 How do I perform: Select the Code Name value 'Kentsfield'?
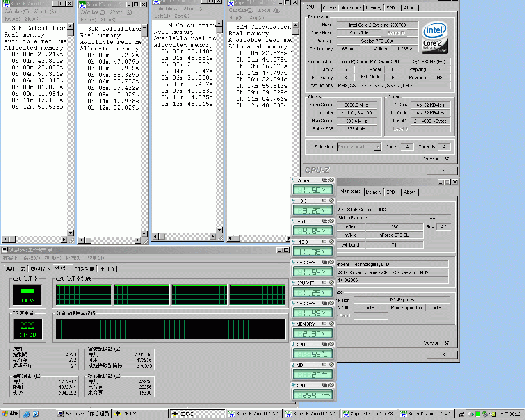pos(358,33)
